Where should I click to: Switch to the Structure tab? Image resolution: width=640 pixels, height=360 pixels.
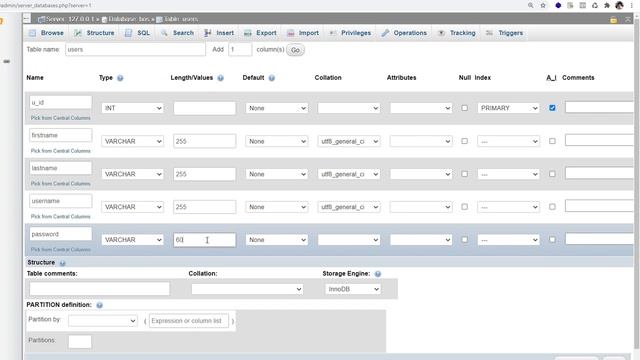(x=94, y=33)
